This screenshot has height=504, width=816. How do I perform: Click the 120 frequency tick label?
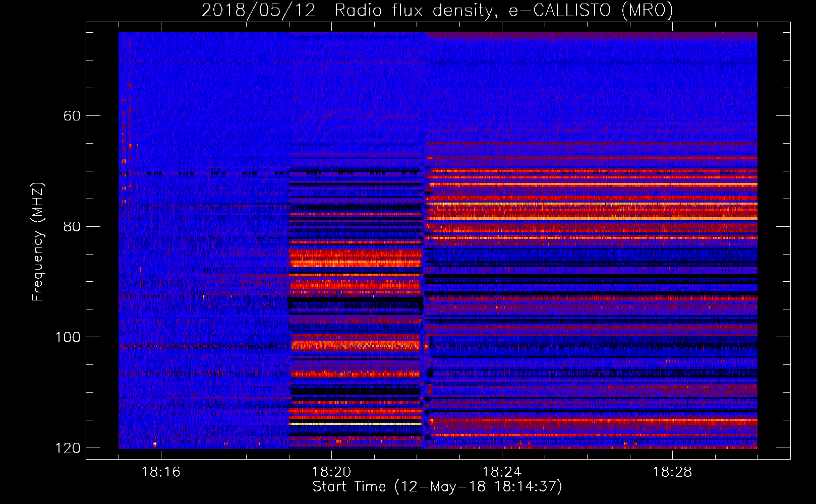(68, 448)
